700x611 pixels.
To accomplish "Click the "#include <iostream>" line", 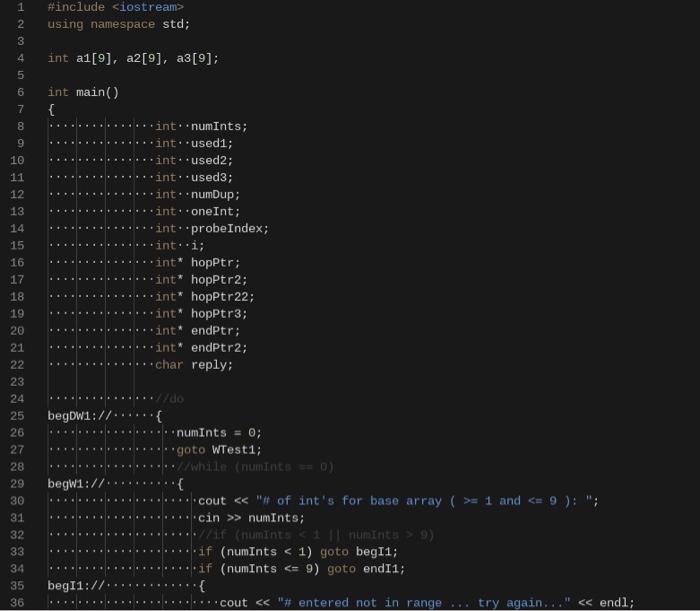I will click(115, 7).
